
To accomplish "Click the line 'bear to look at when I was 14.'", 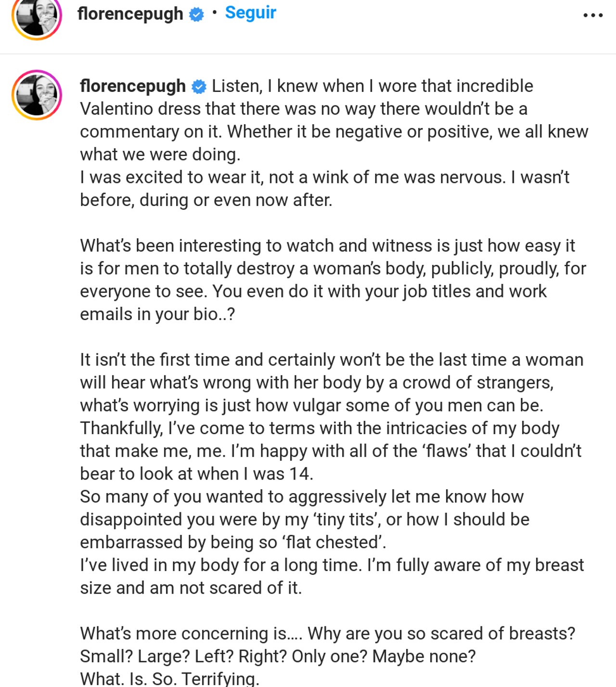I will click(196, 474).
